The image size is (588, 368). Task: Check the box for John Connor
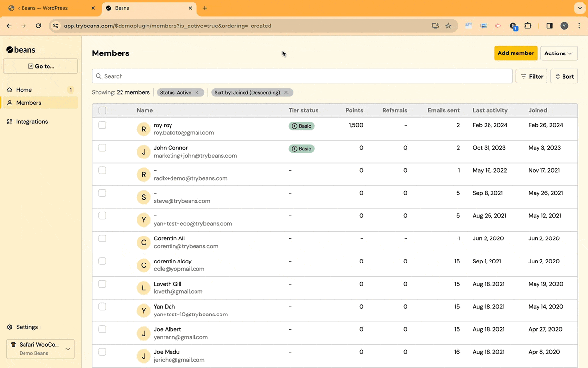coord(102,148)
